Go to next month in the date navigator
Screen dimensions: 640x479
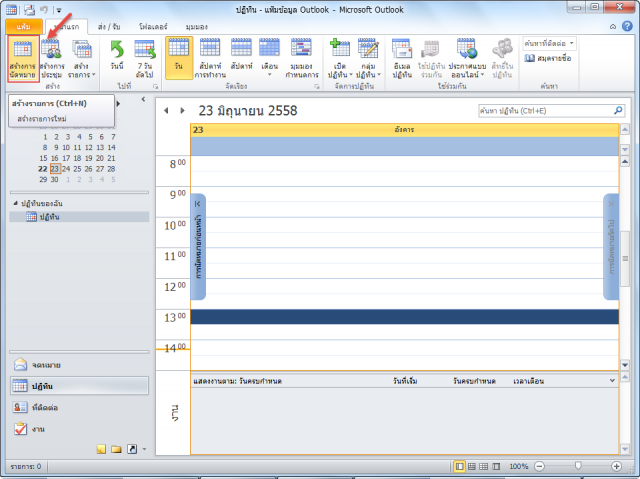[118, 104]
